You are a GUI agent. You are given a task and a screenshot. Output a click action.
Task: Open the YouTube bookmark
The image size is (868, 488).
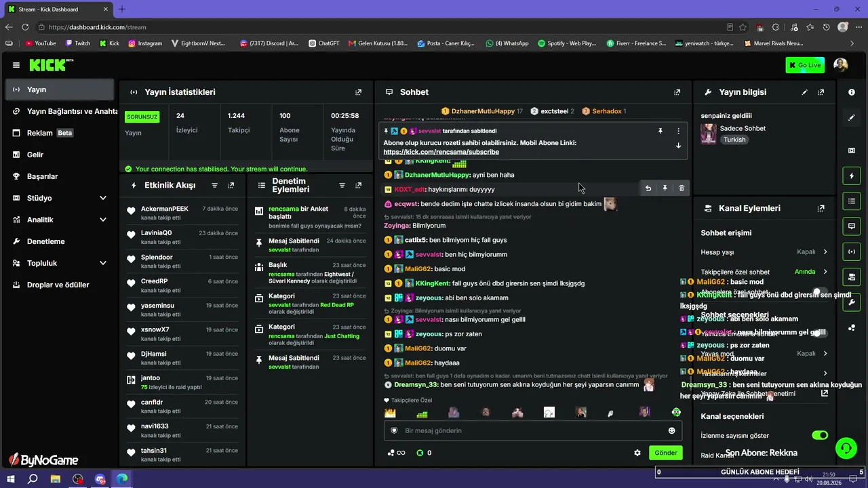click(x=41, y=43)
